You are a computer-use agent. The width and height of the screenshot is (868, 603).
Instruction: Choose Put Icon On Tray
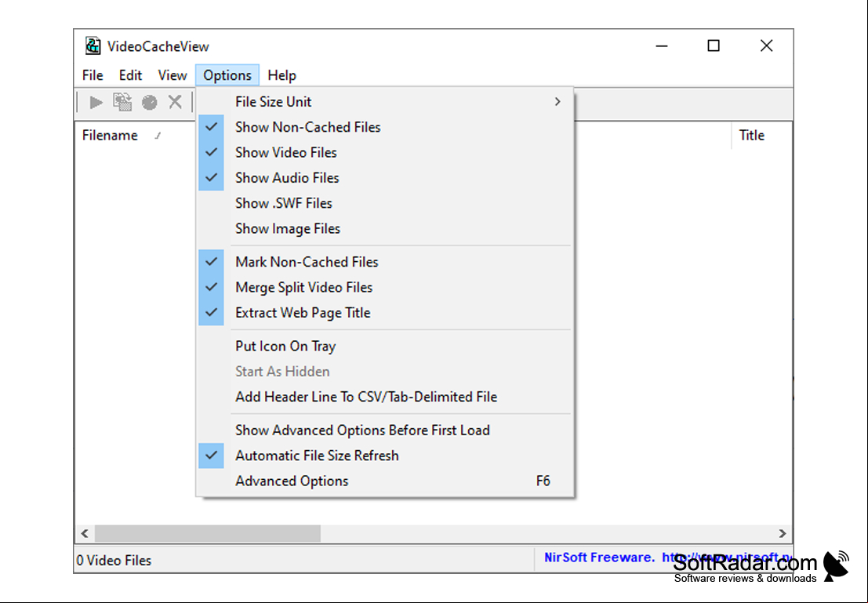(x=385, y=347)
